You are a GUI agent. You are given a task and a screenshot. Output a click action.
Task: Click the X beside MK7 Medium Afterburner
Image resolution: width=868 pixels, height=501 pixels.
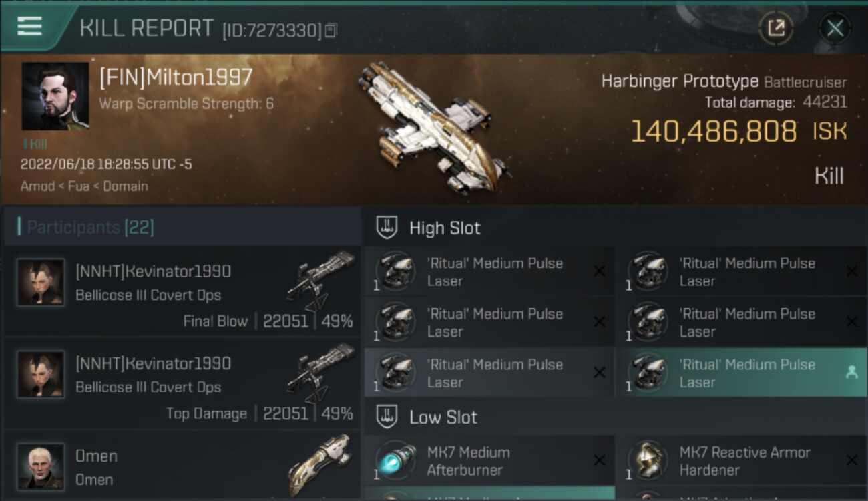(599, 460)
